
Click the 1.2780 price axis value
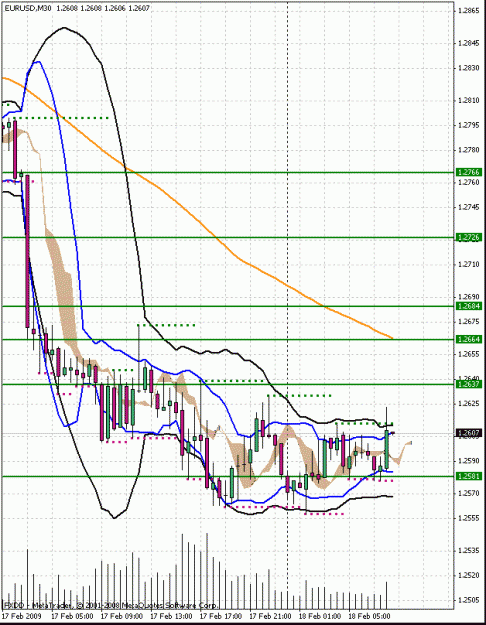469,150
